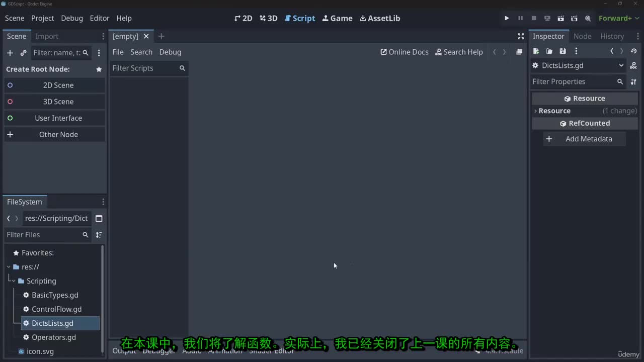Image resolution: width=644 pixels, height=362 pixels.
Task: Click the Run Remote Debug monitor icon
Action: tap(547, 18)
